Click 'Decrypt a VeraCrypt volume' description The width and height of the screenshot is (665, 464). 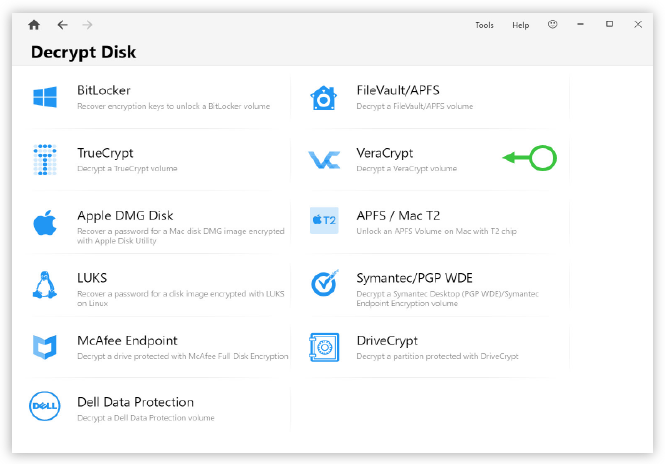click(407, 169)
